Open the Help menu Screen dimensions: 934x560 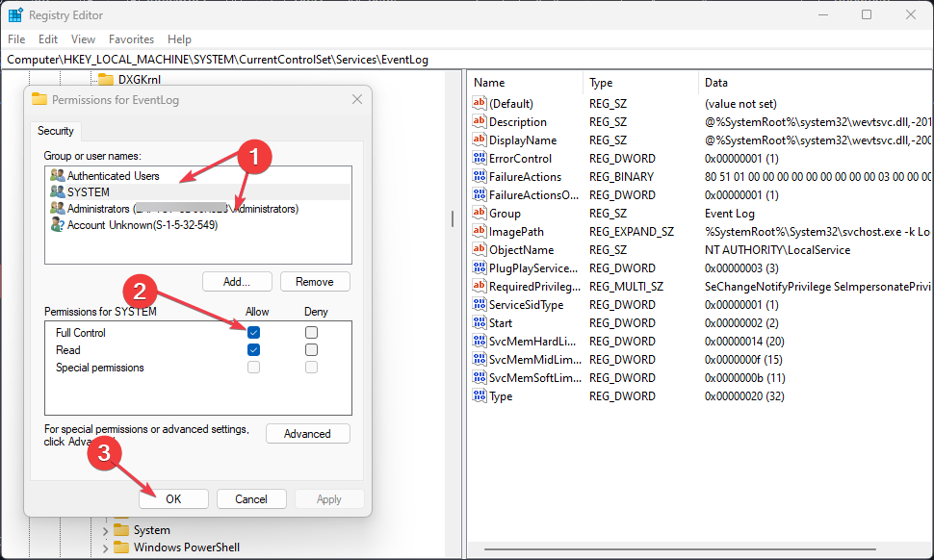point(179,39)
